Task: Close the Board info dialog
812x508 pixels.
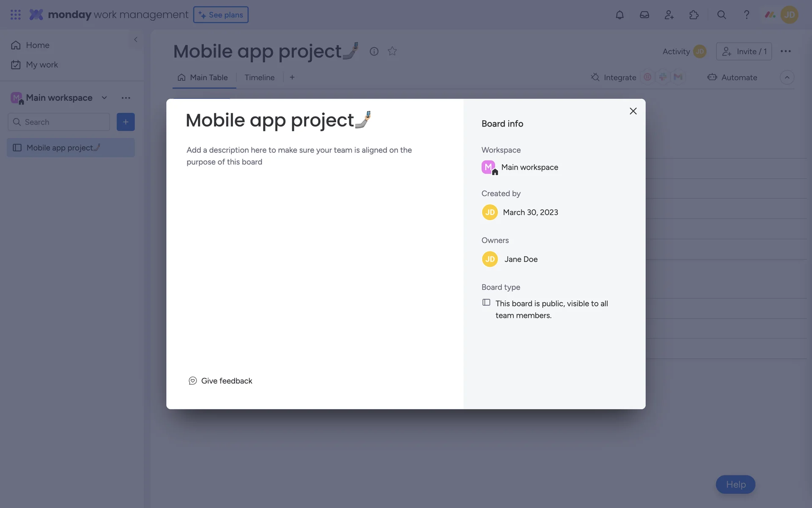Action: click(633, 111)
